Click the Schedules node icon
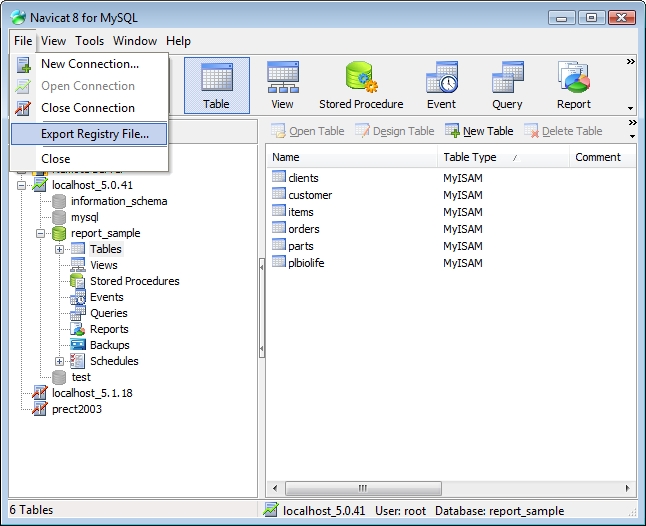Image resolution: width=646 pixels, height=526 pixels. click(x=78, y=361)
